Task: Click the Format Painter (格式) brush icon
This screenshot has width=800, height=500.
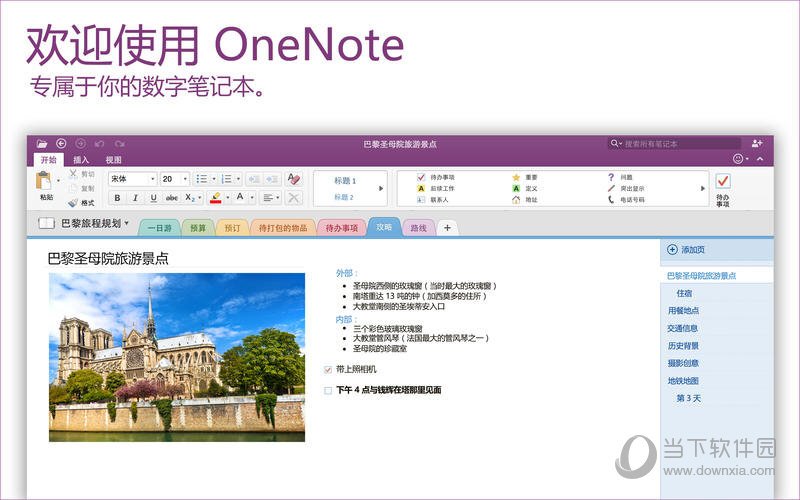Action: pos(73,203)
